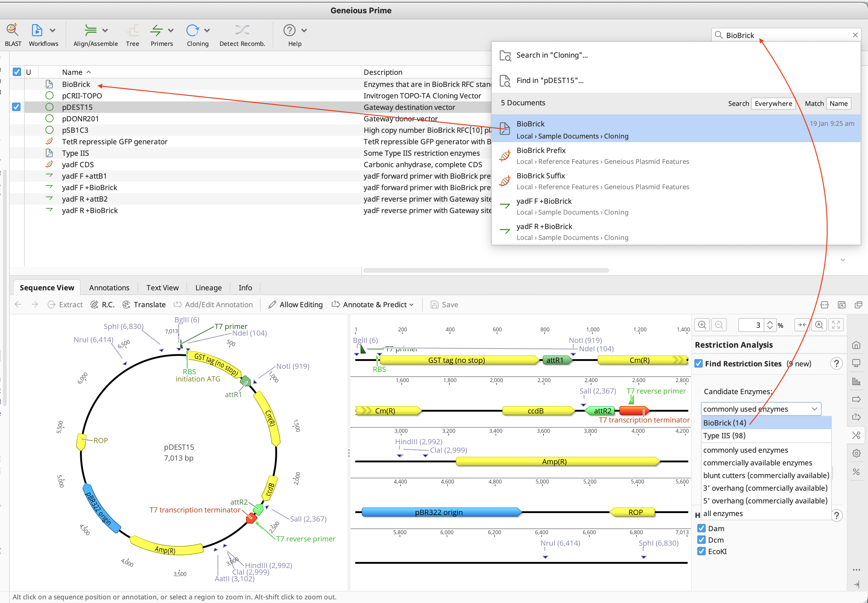Uncheck the pDEST15 row checkbox
Viewport: 868px width, 603px height.
[16, 107]
